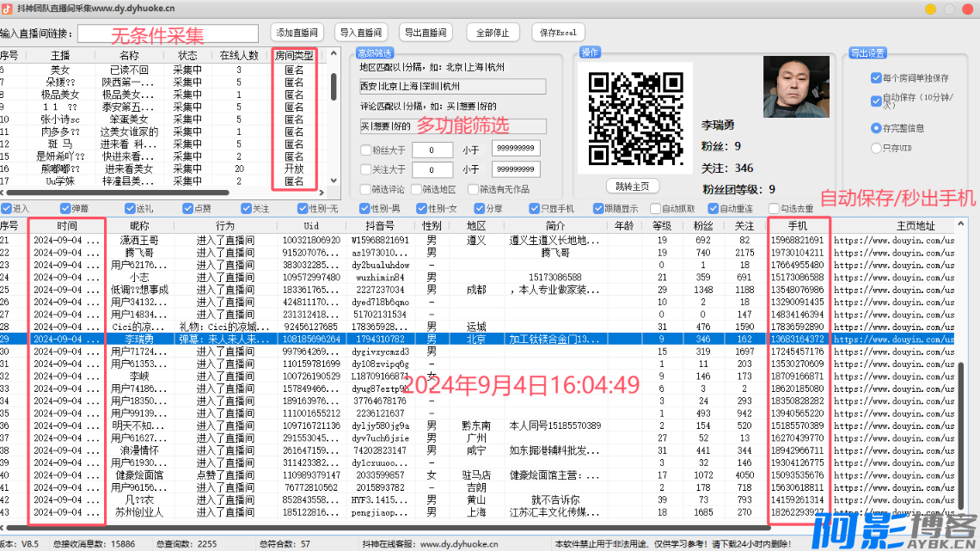Select the 只存UID radio button

coord(876,148)
